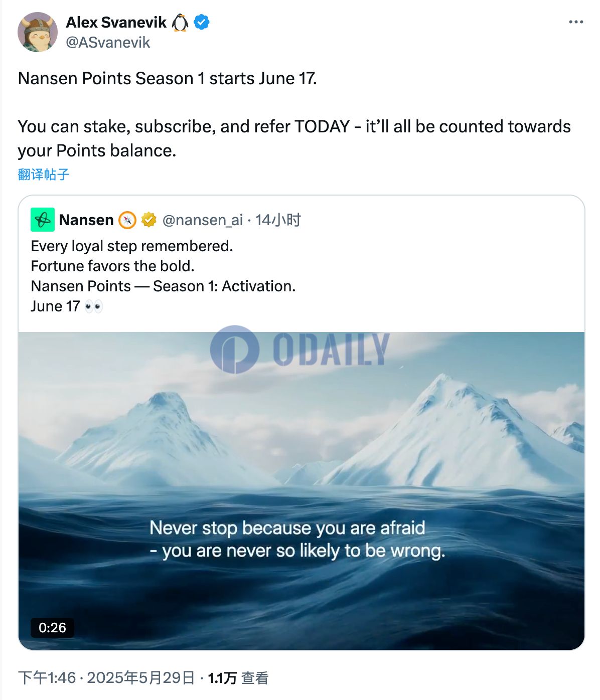This screenshot has width=600, height=700.
Task: Open the Alex Svanevik display name link
Action: click(116, 22)
